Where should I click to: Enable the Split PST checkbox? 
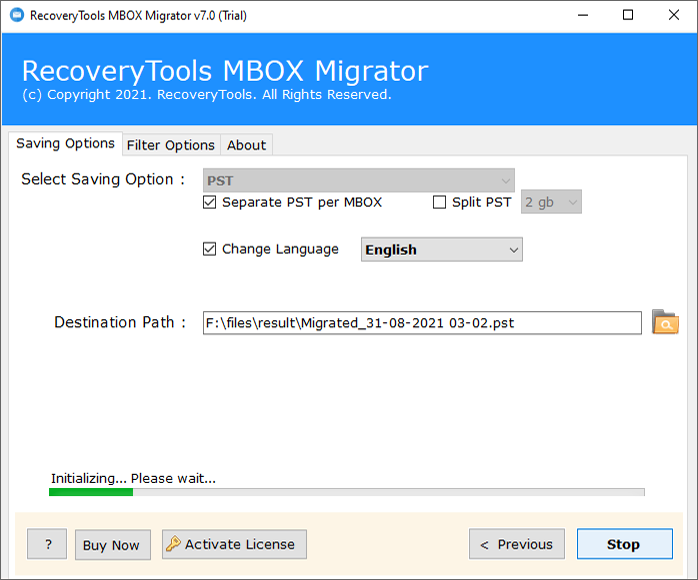439,202
